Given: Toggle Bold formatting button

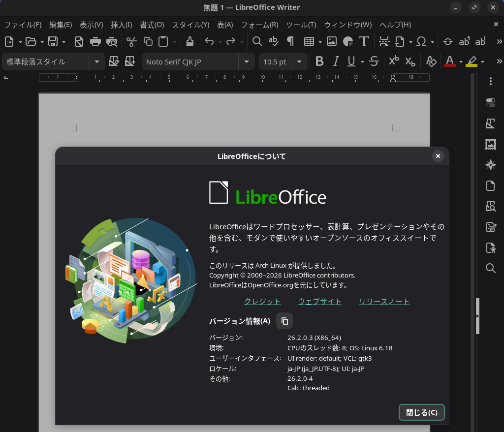Looking at the screenshot, I should point(319,62).
